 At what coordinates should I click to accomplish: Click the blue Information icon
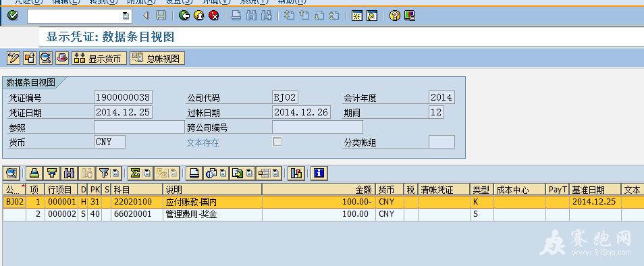pyautogui.click(x=319, y=174)
